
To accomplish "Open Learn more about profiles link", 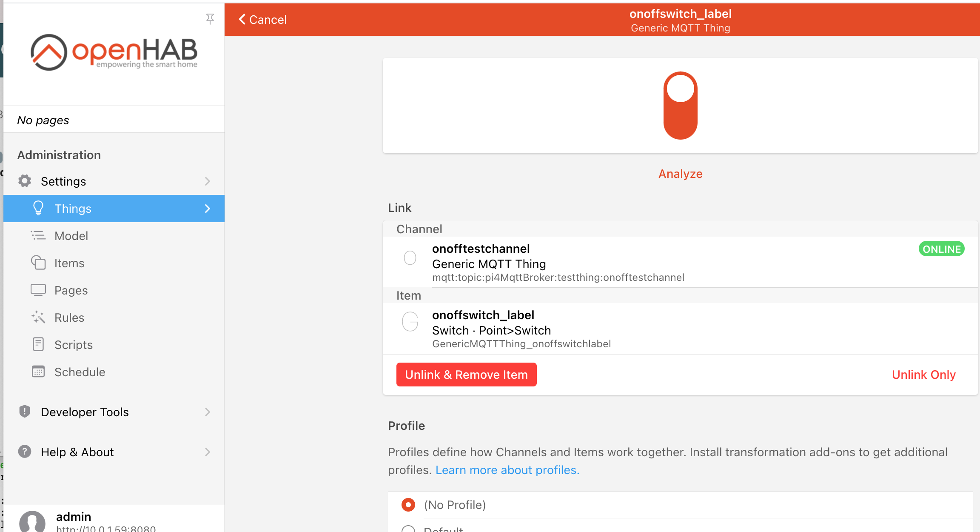I will click(507, 470).
